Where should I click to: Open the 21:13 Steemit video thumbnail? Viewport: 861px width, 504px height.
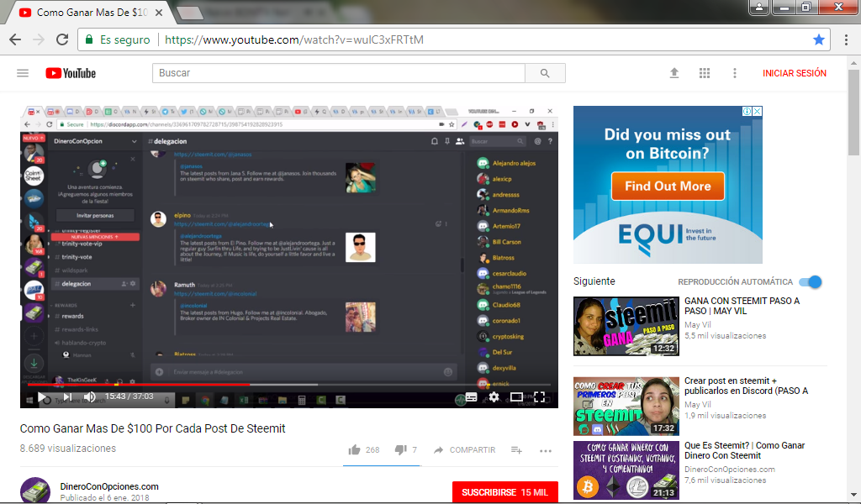626,470
